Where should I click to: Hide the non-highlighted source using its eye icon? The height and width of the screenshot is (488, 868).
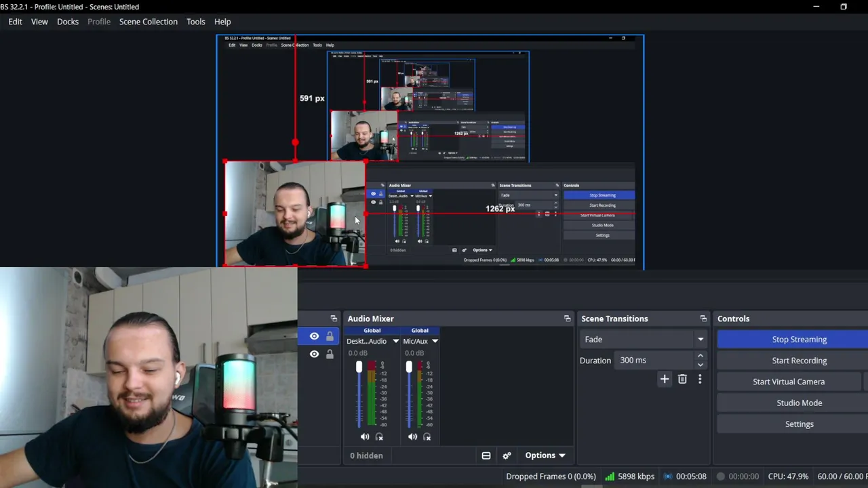click(314, 354)
